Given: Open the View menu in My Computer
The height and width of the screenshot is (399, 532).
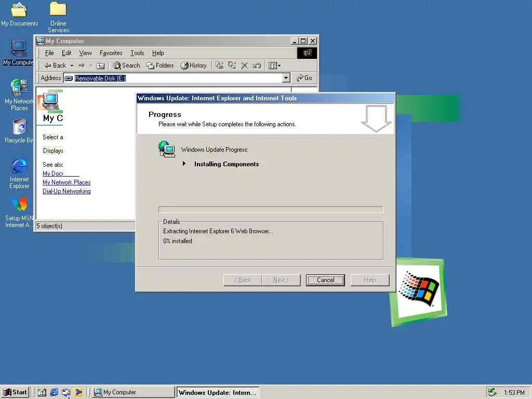Looking at the screenshot, I should pos(86,53).
